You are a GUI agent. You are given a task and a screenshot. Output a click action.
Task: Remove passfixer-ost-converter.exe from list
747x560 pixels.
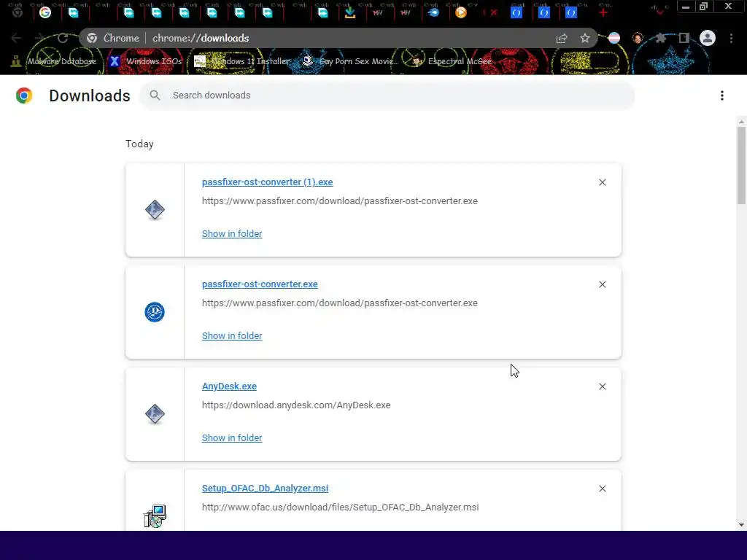603,284
